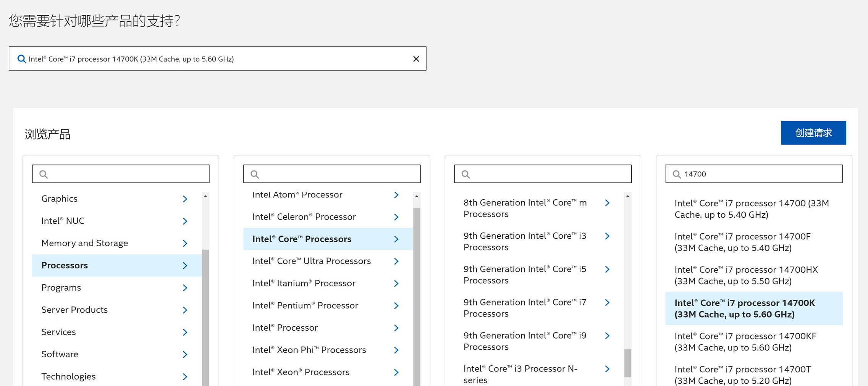
Task: Click the search field containing 14700
Action: 754,174
